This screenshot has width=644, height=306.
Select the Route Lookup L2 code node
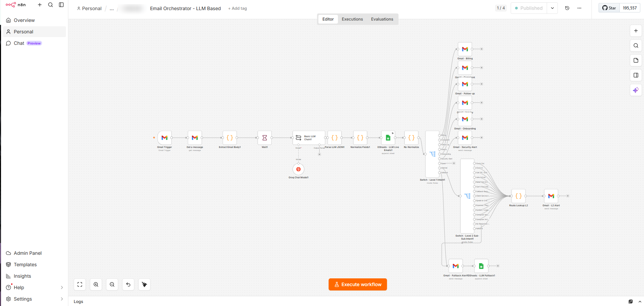(518, 196)
